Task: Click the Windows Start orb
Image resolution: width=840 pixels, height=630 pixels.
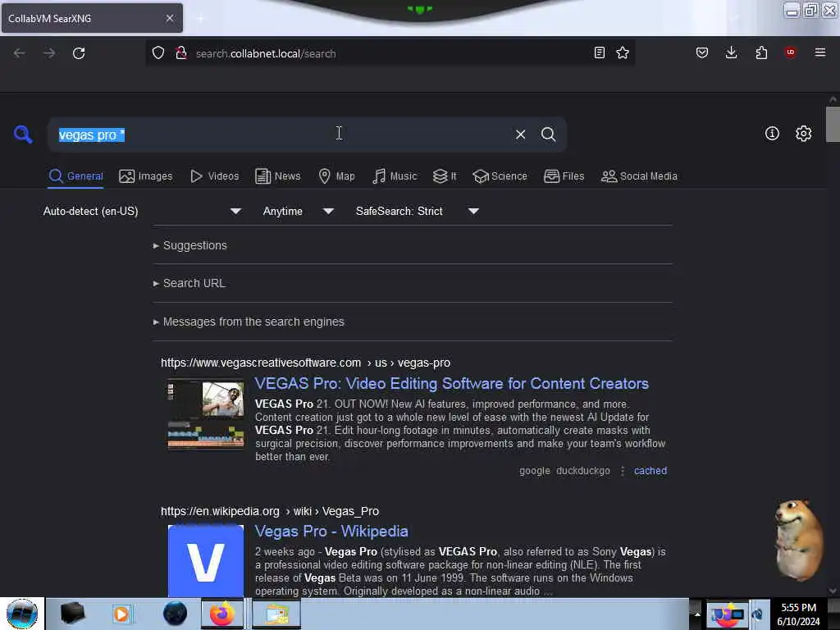Action: [x=22, y=614]
